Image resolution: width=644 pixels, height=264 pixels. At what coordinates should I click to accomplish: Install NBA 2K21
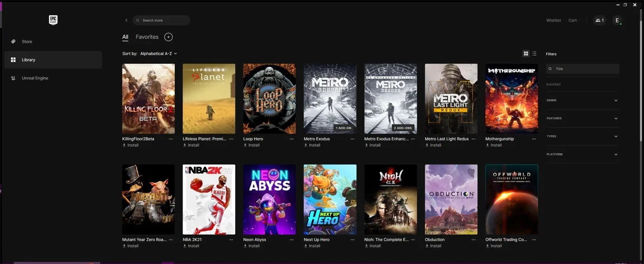191,246
